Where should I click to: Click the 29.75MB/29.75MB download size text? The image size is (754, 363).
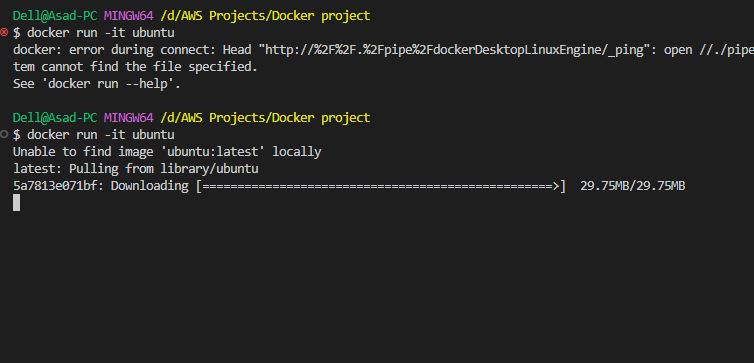point(632,186)
